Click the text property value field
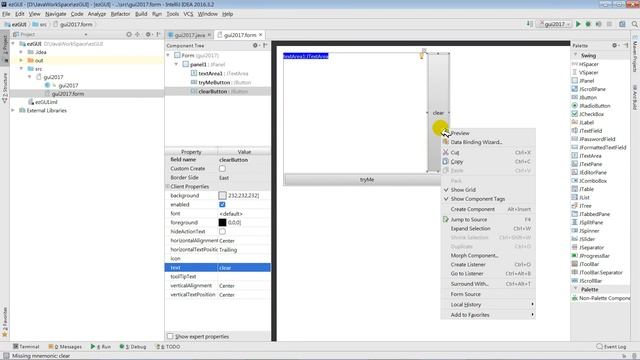The height and width of the screenshot is (360, 640). pos(244,268)
